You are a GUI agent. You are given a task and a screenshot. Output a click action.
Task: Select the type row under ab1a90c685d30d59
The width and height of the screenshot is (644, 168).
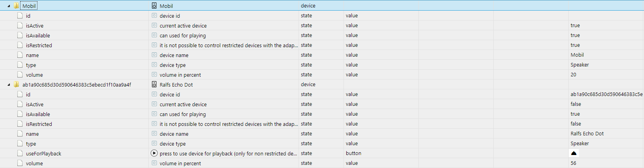point(31,144)
